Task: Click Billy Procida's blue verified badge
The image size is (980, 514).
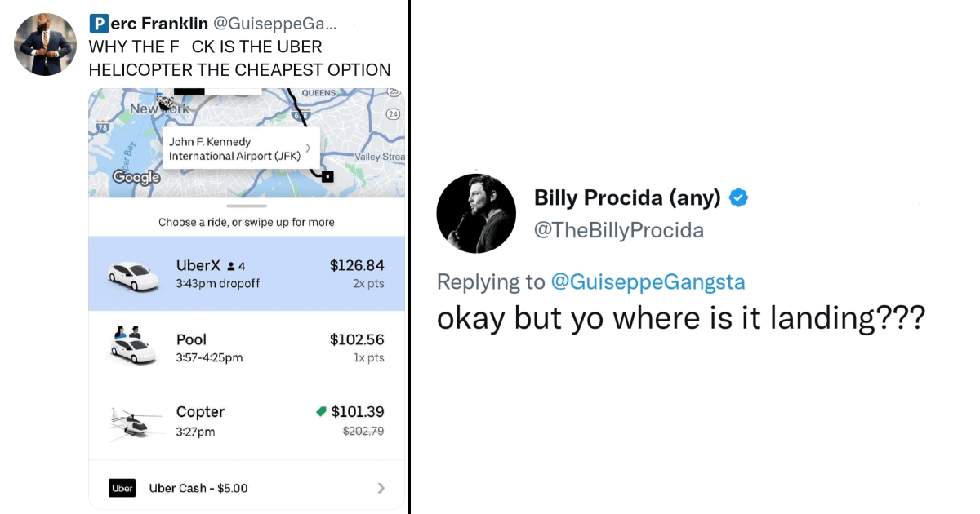Action: pyautogui.click(x=739, y=197)
